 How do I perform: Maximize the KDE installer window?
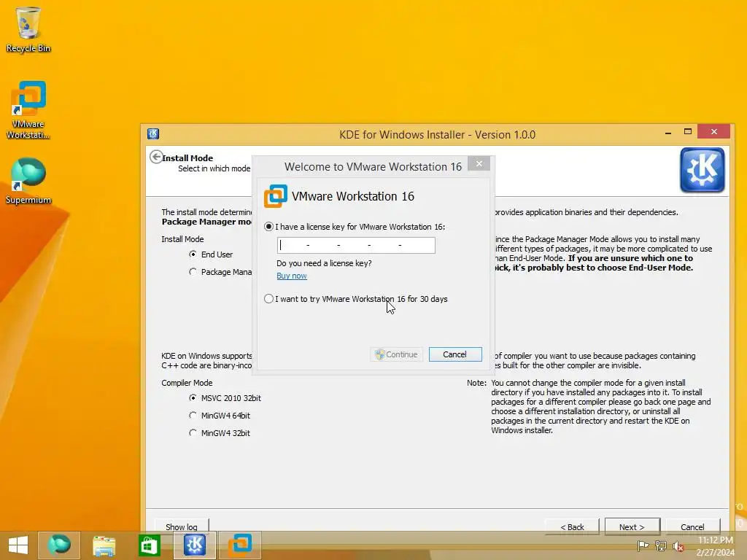click(x=687, y=132)
